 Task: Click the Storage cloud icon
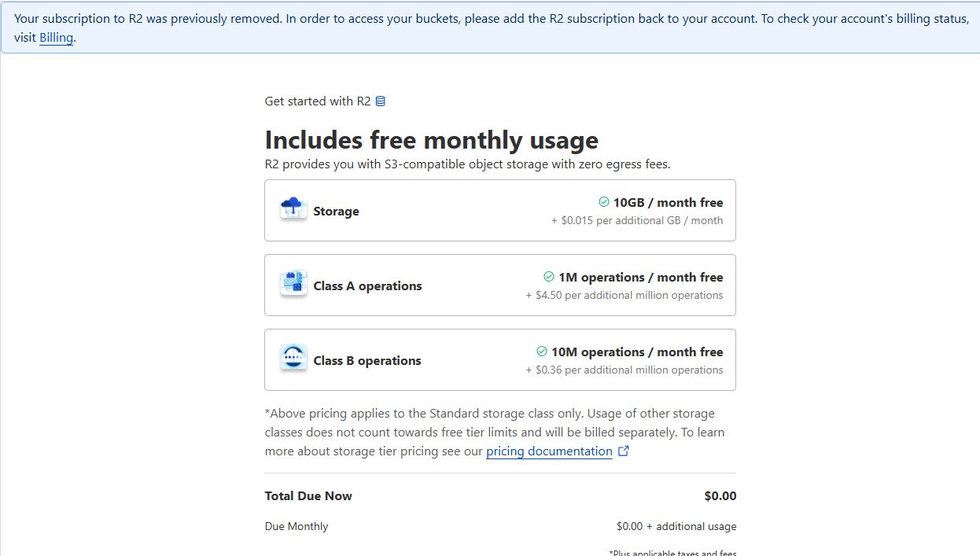(x=293, y=209)
